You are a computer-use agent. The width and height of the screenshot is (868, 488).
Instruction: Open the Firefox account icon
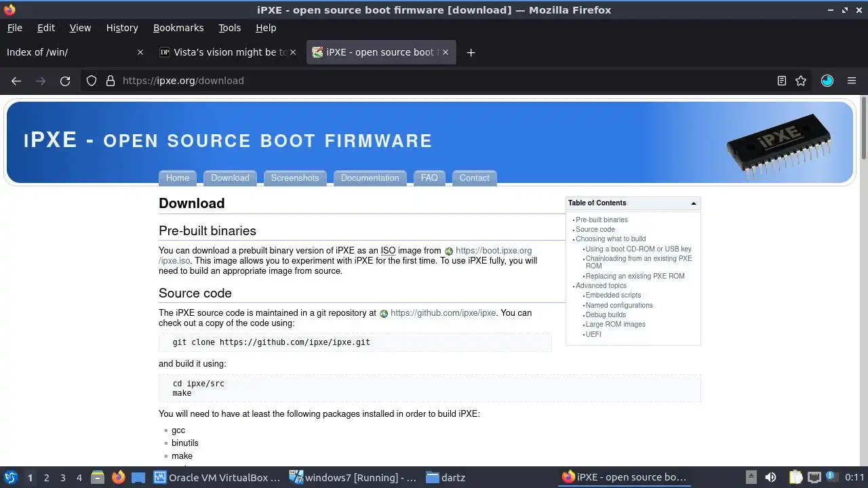[x=827, y=81]
